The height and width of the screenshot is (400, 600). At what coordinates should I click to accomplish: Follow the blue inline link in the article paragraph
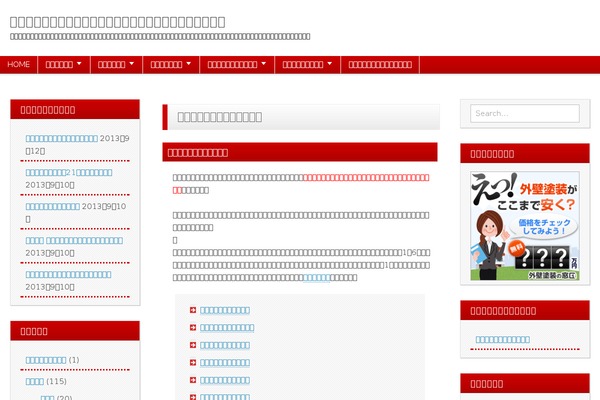click(x=316, y=278)
